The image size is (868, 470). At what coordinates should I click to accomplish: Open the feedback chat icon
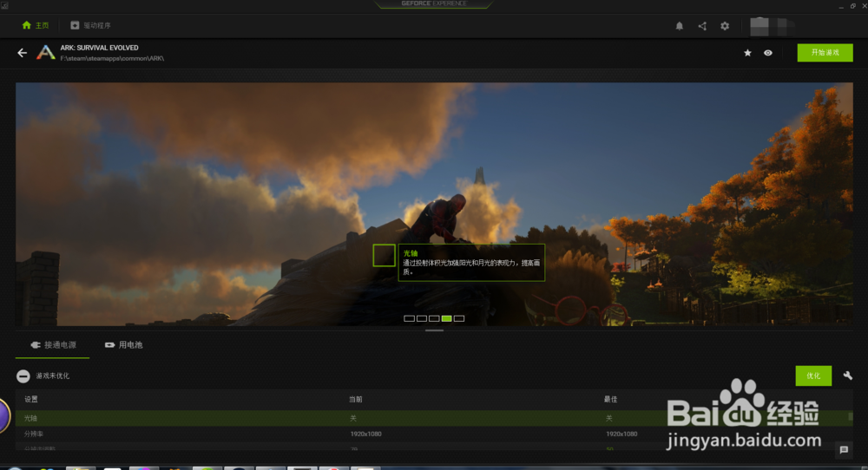click(844, 450)
